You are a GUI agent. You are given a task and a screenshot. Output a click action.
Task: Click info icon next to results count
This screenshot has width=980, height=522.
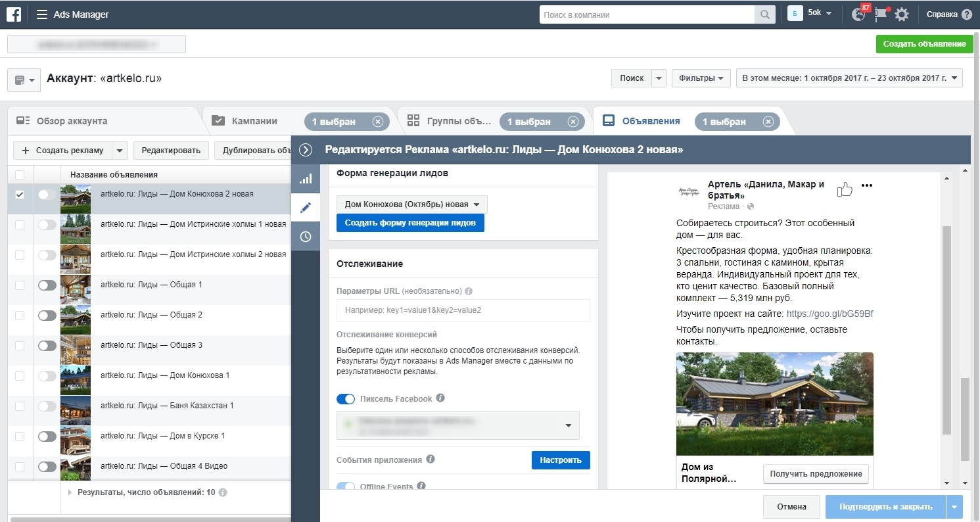[223, 492]
